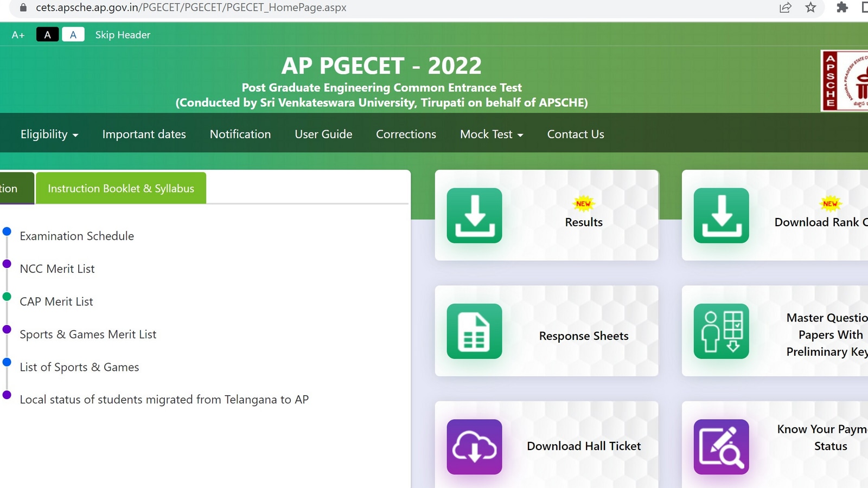The image size is (868, 488).
Task: Open Examination Schedule link
Action: click(77, 236)
